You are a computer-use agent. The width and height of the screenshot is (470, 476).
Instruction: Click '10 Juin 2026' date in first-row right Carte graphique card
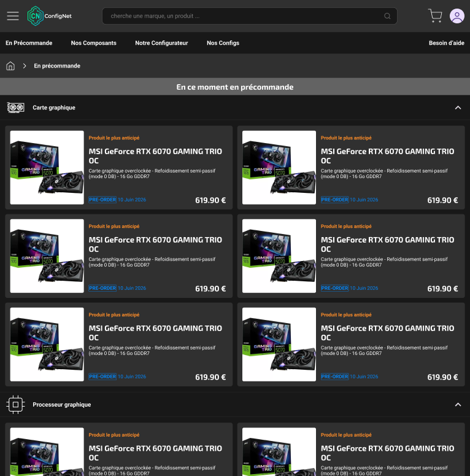click(x=364, y=200)
